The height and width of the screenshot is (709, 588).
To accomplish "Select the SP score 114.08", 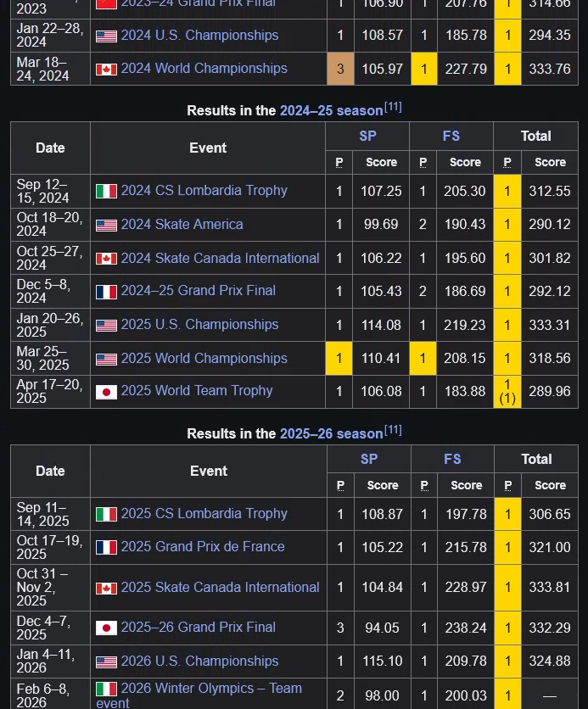I will coord(381,325).
